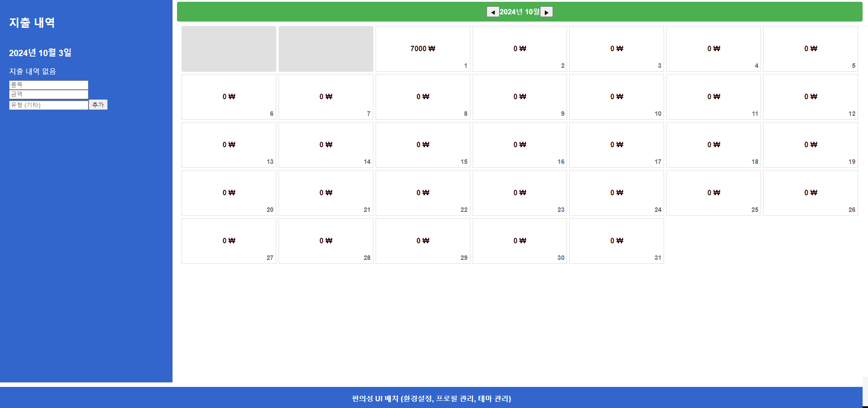
Task: Select the day 14 calendar cell
Action: pyautogui.click(x=326, y=145)
